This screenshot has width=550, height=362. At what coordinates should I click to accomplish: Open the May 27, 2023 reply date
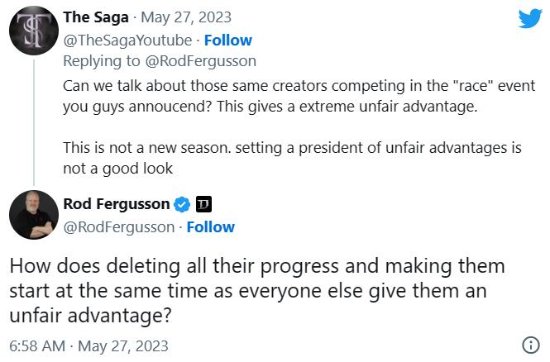pyautogui.click(x=186, y=17)
